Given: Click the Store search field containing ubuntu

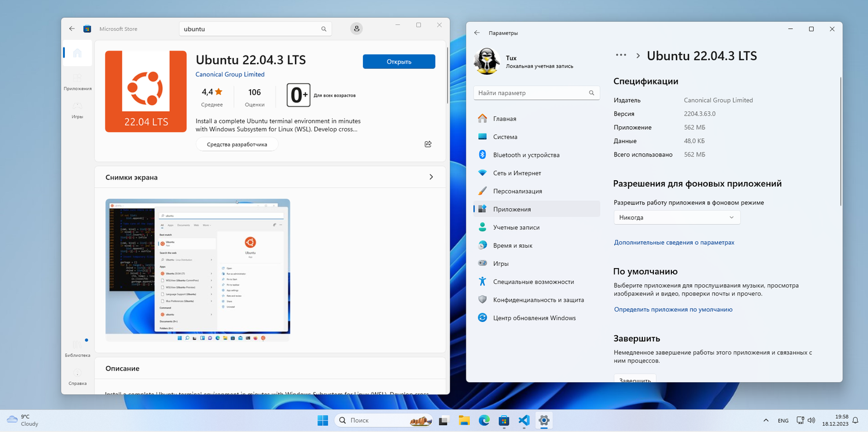Looking at the screenshot, I should (255, 29).
